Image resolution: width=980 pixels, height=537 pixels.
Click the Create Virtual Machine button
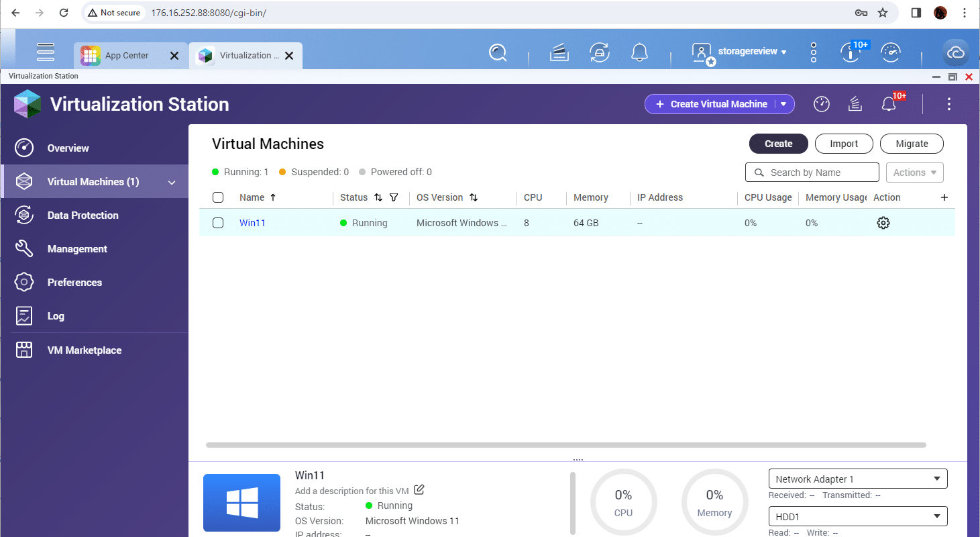coord(711,104)
